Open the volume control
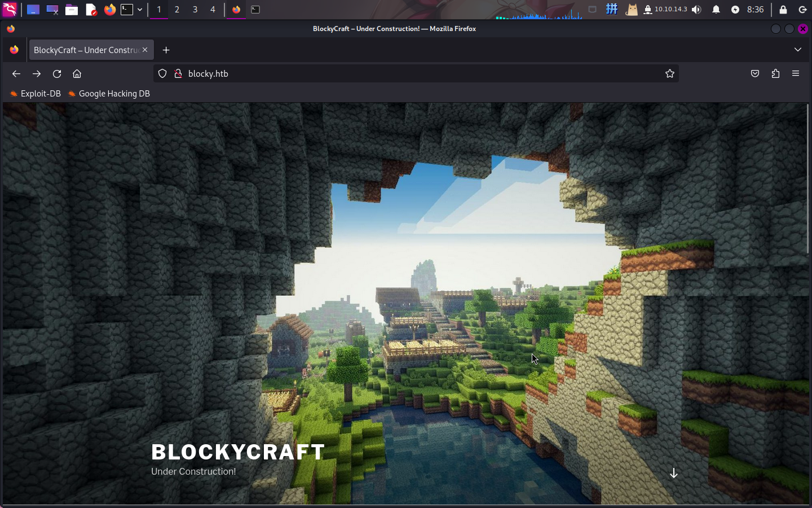Screen dimensions: 812x508 (697, 10)
